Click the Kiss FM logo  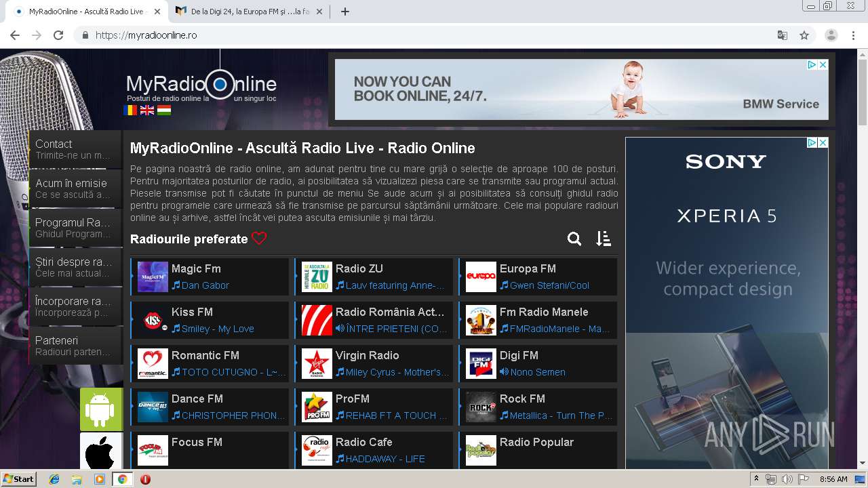tap(153, 320)
